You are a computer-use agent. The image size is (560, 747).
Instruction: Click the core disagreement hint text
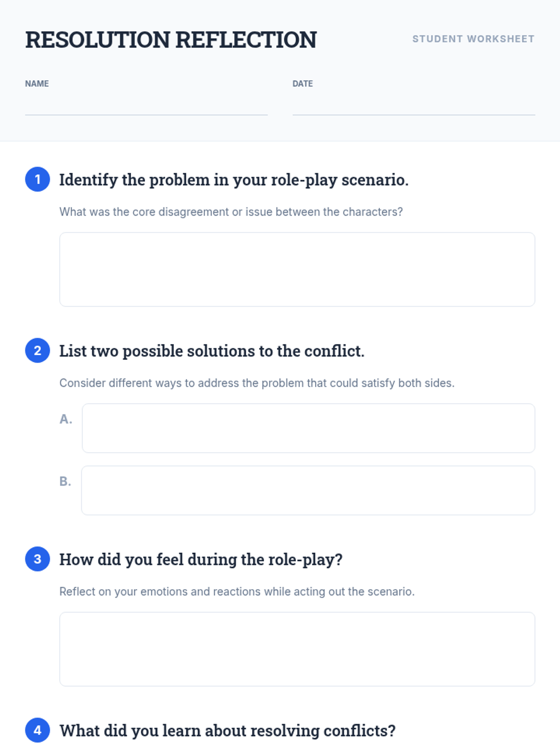(x=231, y=212)
